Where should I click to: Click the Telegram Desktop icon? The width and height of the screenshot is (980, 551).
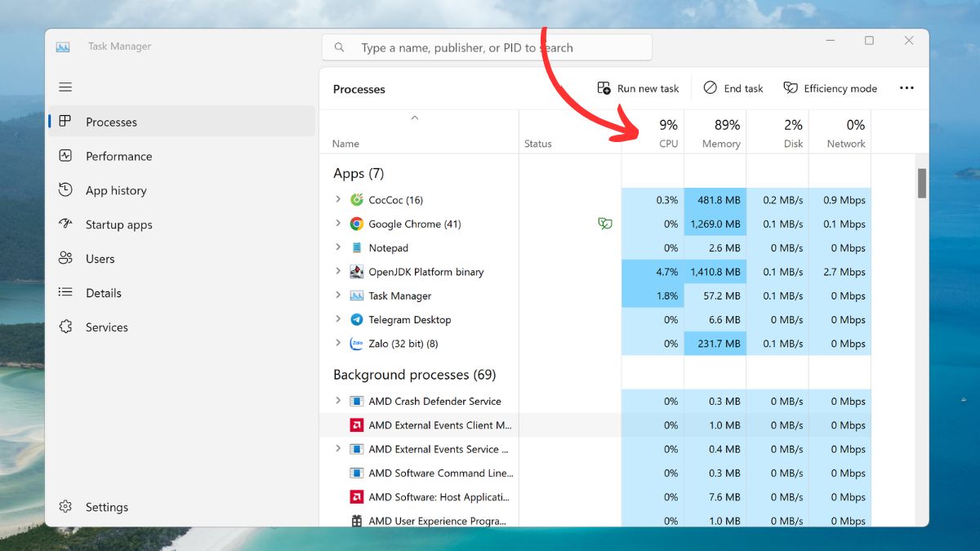[357, 320]
